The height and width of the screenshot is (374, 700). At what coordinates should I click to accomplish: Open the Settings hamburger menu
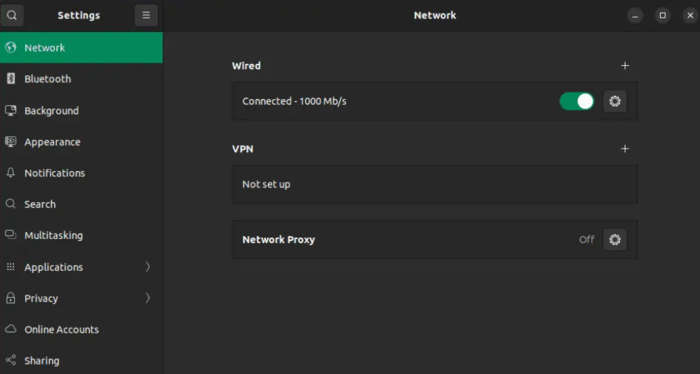[x=146, y=15]
